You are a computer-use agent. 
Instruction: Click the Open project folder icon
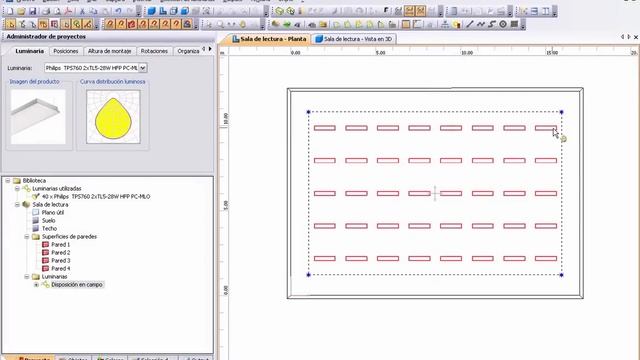click(21, 11)
